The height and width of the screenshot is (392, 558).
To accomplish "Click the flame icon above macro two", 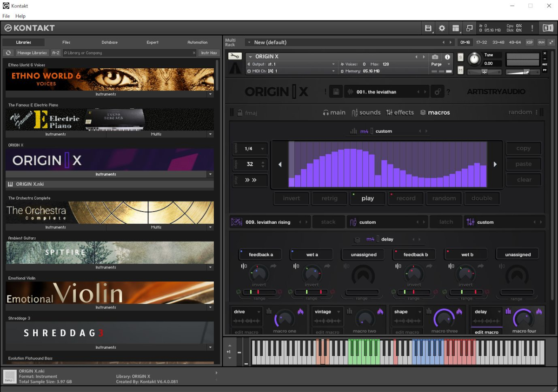I will (x=380, y=312).
